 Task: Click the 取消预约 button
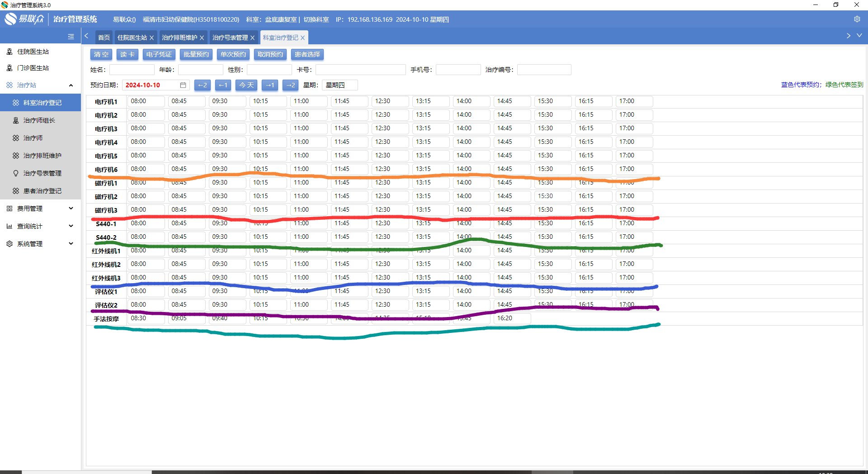pos(270,54)
